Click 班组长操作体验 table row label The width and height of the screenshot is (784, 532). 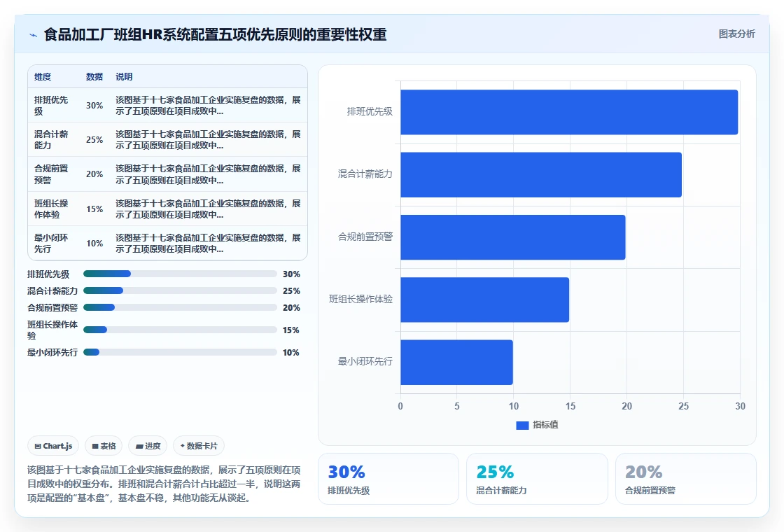51,209
